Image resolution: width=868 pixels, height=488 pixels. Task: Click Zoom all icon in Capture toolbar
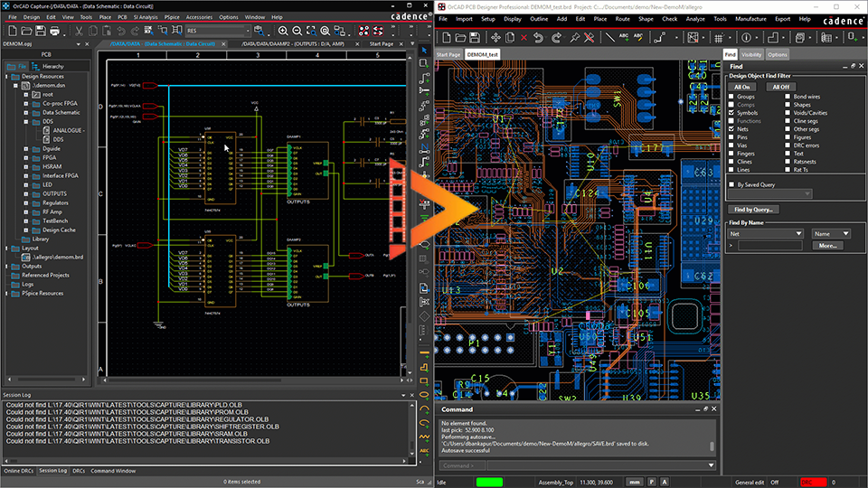tap(325, 31)
